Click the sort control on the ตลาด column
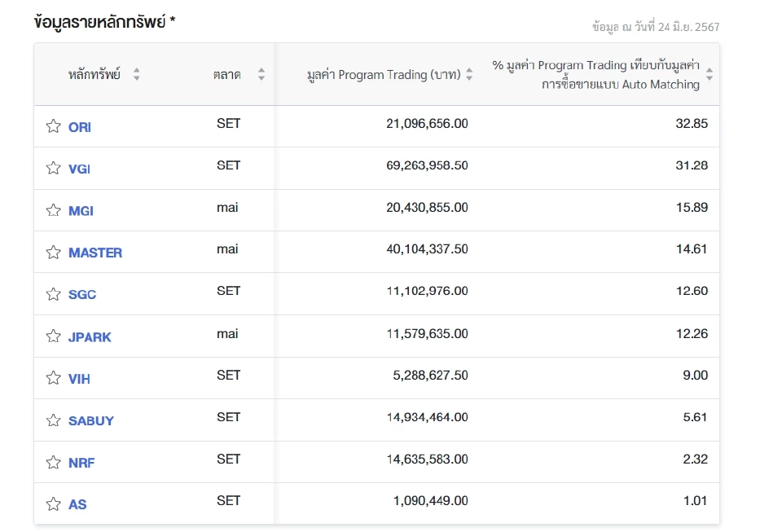 (x=261, y=73)
